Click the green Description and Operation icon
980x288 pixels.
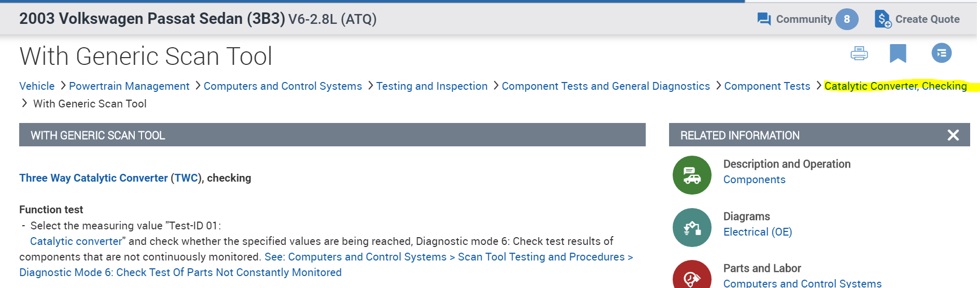tap(692, 175)
